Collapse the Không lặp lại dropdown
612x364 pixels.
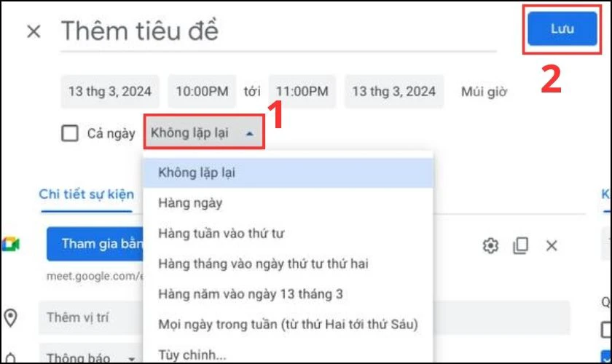[x=204, y=132]
